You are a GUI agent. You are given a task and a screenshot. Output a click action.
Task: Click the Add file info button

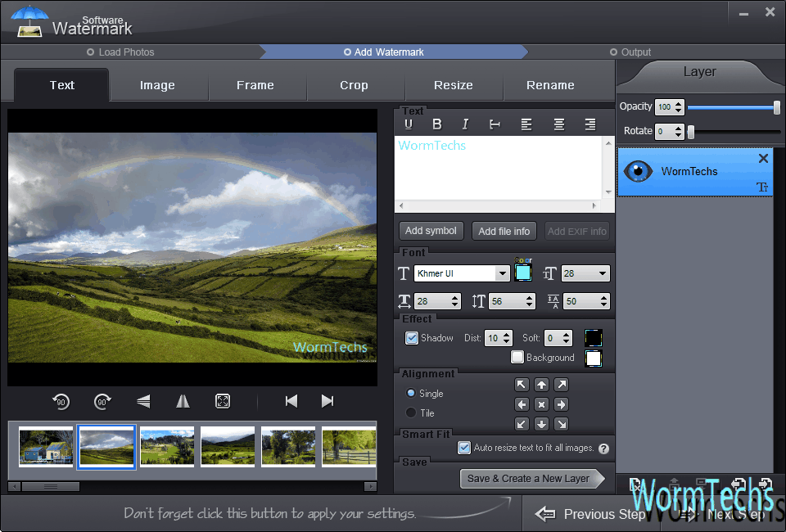[x=504, y=231]
